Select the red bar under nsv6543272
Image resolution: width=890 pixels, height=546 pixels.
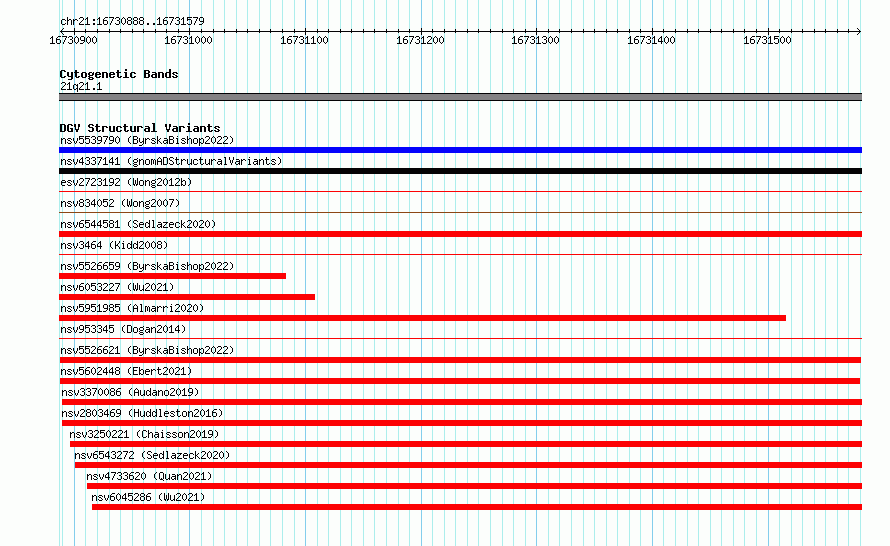pos(468,465)
